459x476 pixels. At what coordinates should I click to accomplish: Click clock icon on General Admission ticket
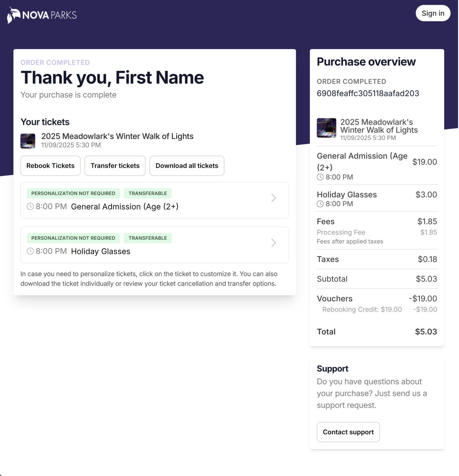click(x=30, y=207)
